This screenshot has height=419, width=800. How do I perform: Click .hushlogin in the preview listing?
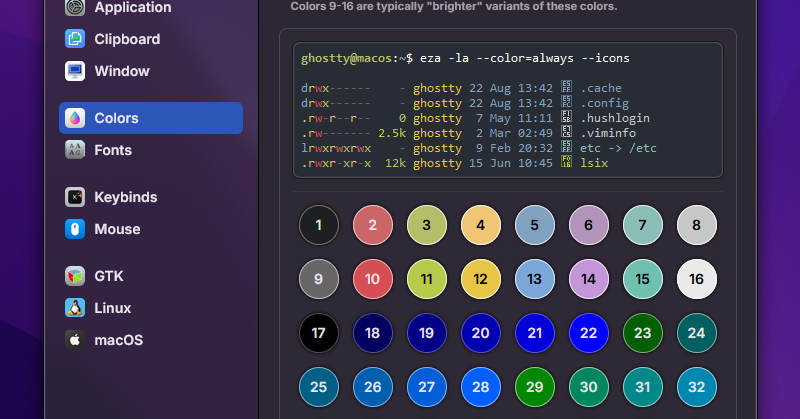(x=615, y=118)
